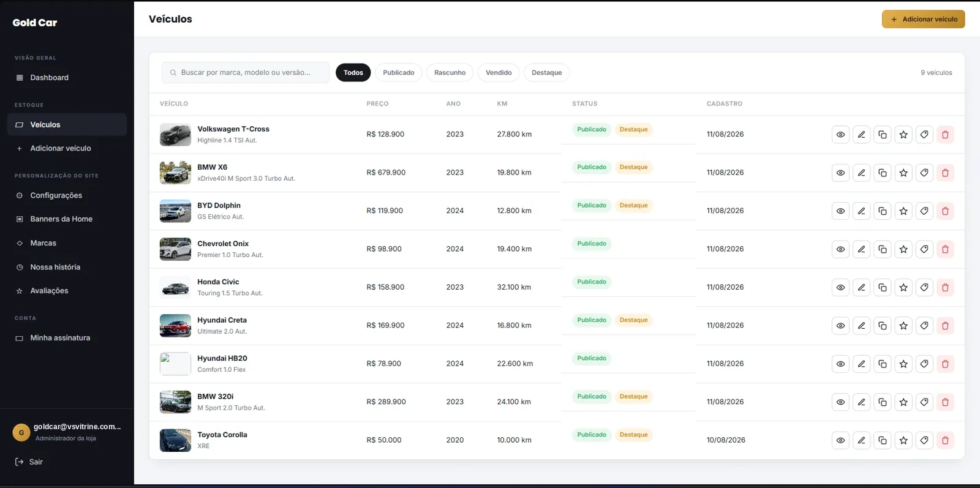This screenshot has width=980, height=488.
Task: Go to Avaliações in the sidebar
Action: pyautogui.click(x=67, y=291)
